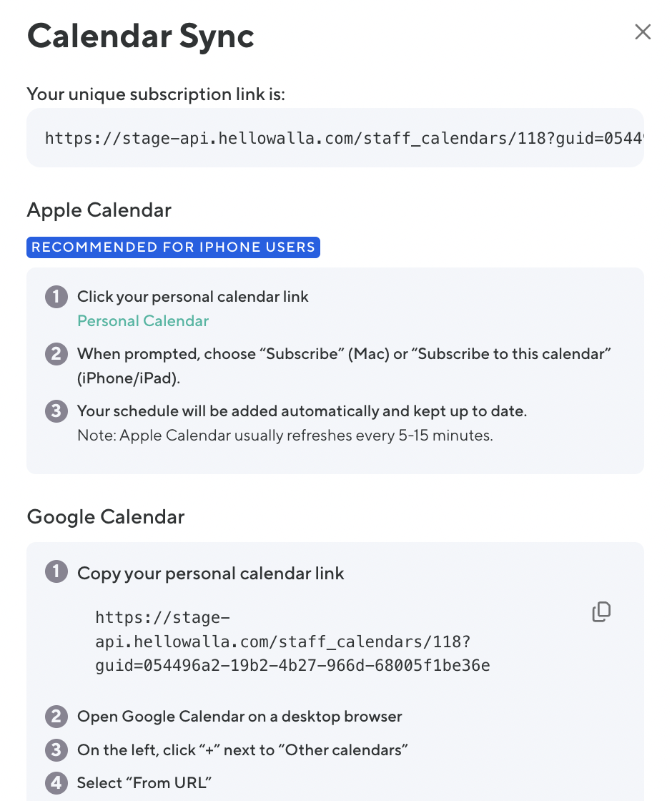Click the step 1 badge under Apple Calendar
The image size is (672, 801).
[x=56, y=297]
